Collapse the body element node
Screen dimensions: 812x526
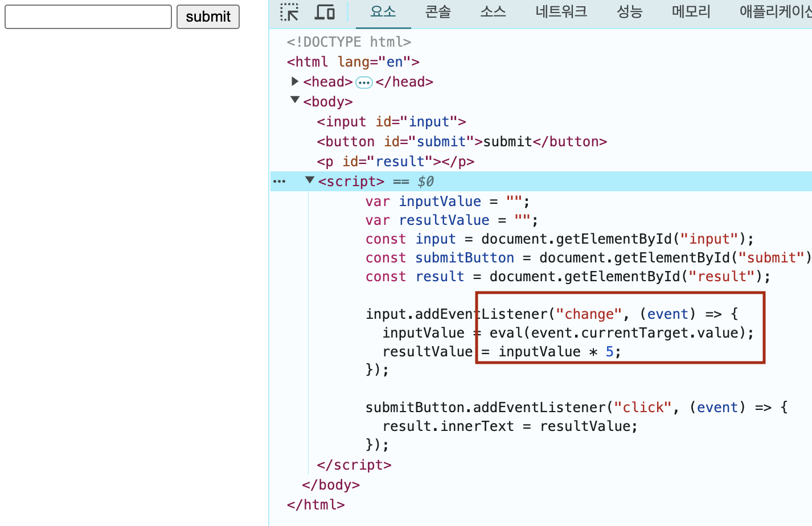click(x=295, y=100)
